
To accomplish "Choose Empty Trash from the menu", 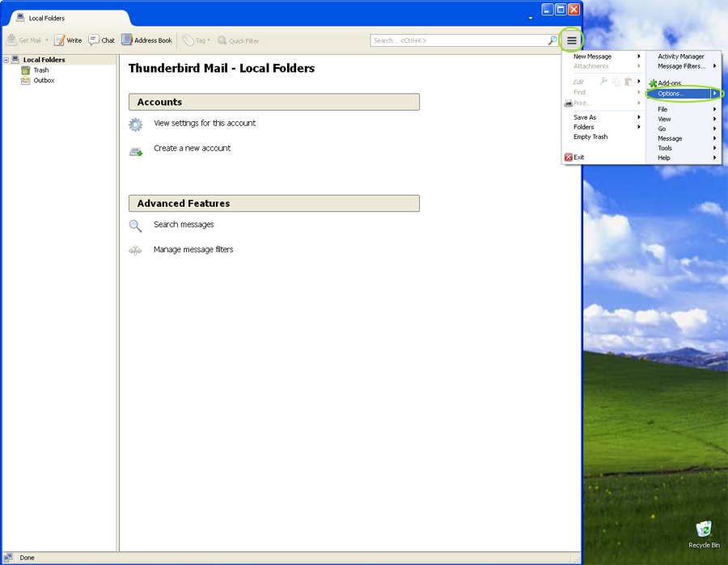I will (603, 137).
